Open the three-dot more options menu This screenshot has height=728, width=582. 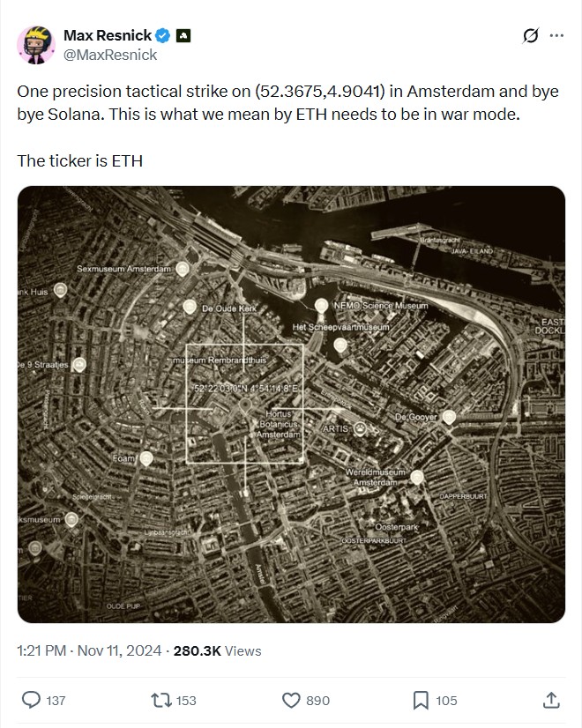pyautogui.click(x=556, y=36)
